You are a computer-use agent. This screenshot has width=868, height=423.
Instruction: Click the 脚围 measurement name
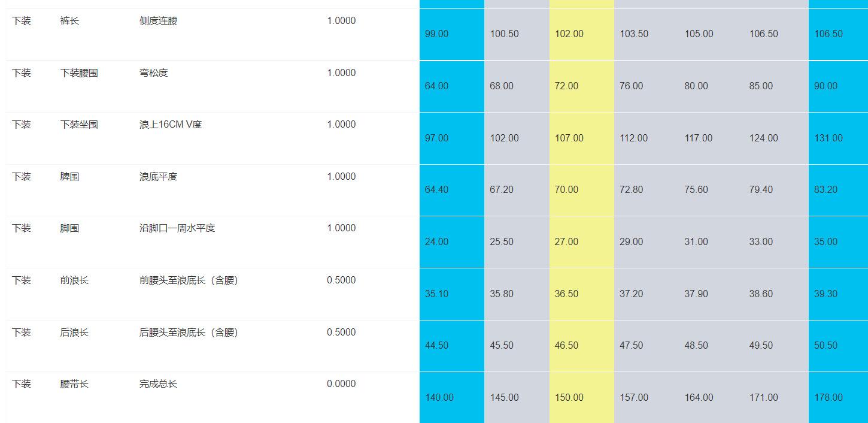[x=69, y=228]
